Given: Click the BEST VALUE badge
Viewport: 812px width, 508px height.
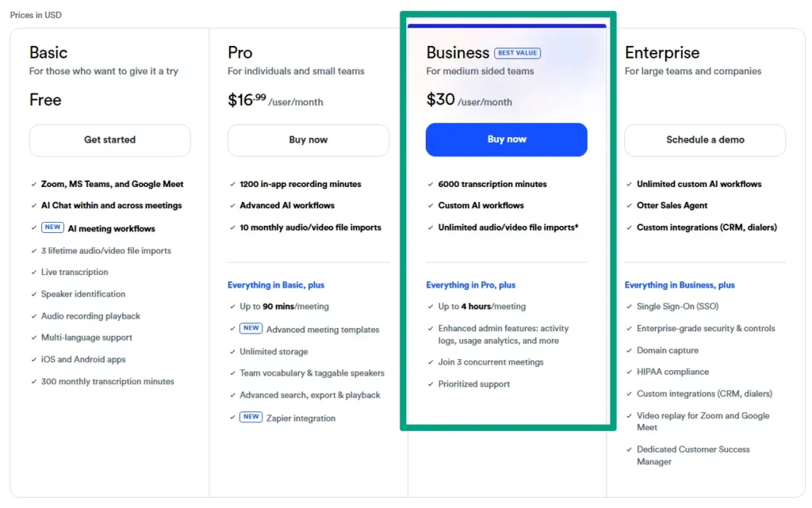Looking at the screenshot, I should 517,53.
